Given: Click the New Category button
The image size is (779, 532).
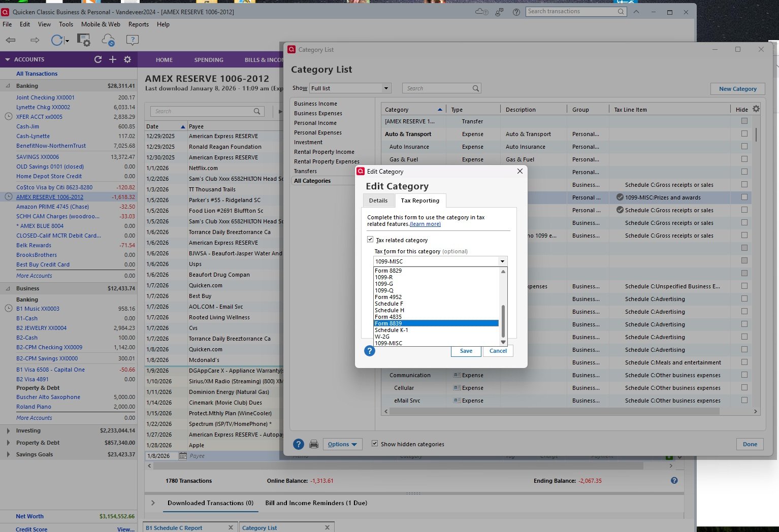Looking at the screenshot, I should click(737, 89).
